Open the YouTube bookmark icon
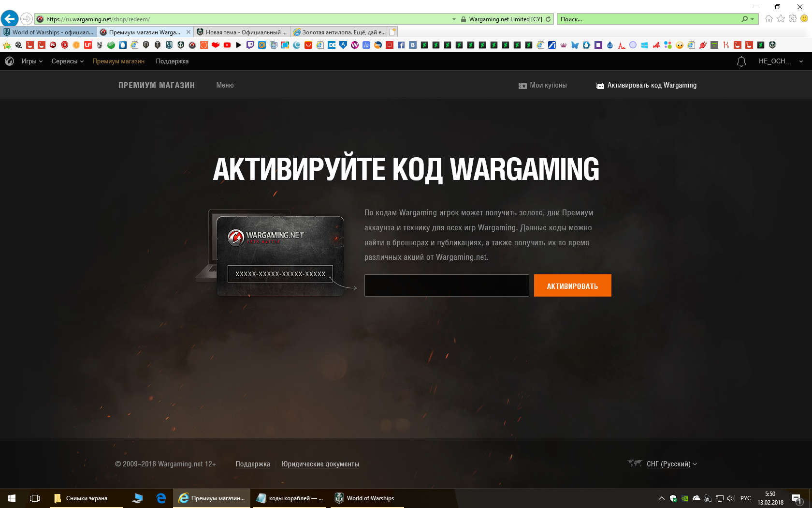 point(227,45)
